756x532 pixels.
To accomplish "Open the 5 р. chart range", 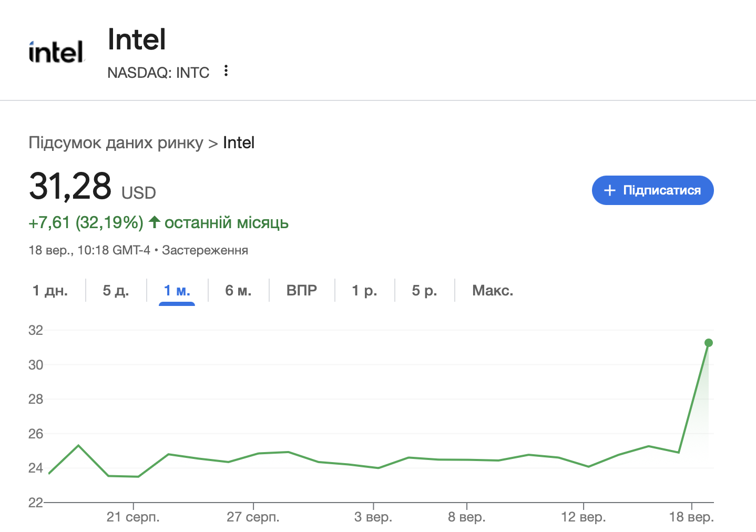I will 424,291.
